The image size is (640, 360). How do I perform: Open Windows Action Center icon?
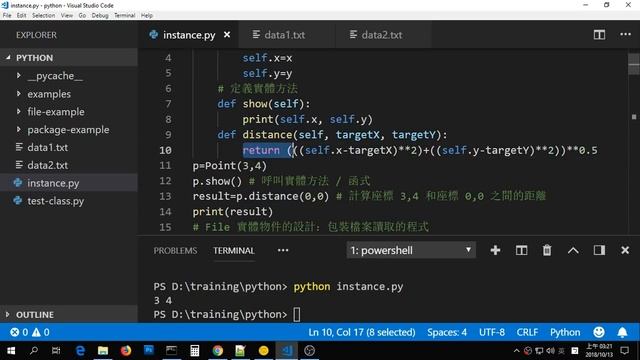pyautogui.click(x=624, y=351)
